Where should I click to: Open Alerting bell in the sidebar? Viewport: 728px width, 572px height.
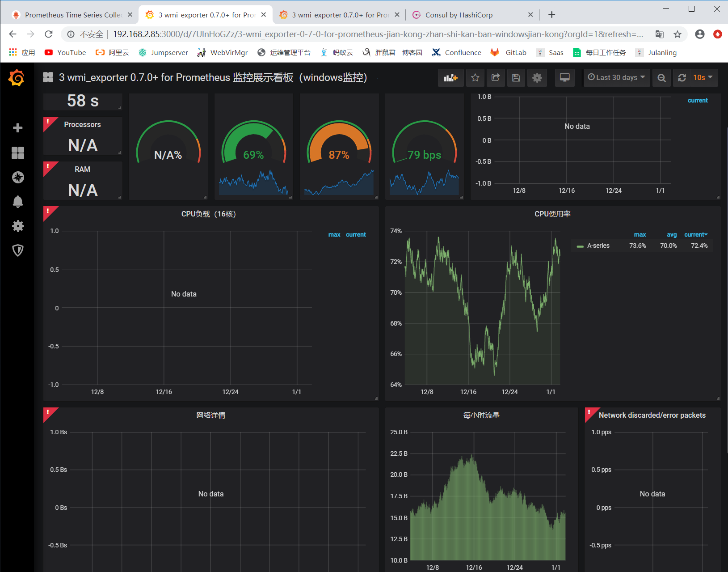point(18,202)
